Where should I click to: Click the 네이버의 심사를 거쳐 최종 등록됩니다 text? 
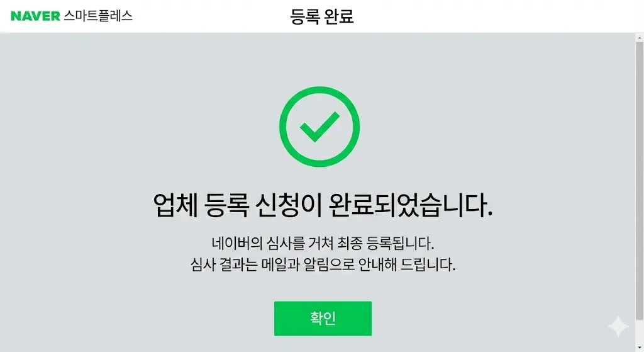(x=323, y=243)
